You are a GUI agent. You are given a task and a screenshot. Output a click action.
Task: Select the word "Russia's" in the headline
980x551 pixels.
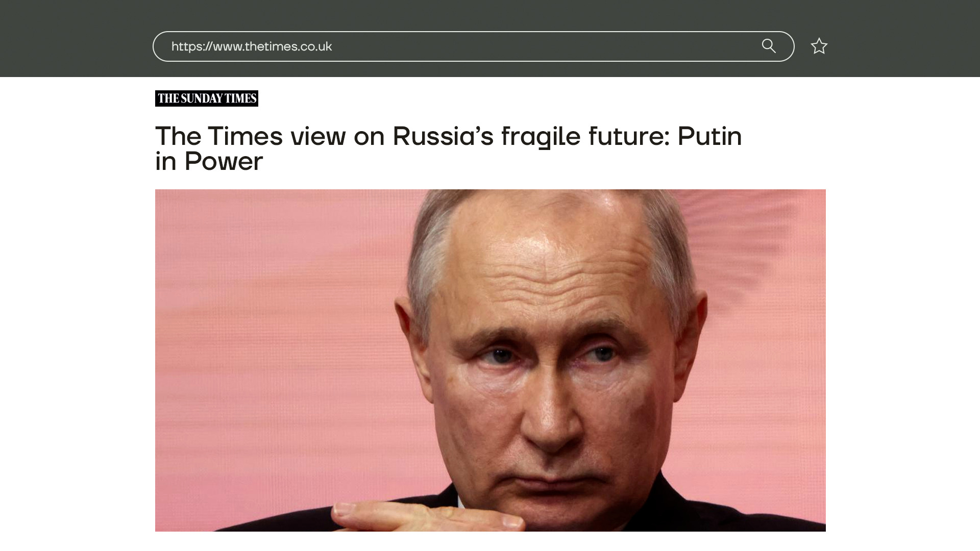[443, 136]
